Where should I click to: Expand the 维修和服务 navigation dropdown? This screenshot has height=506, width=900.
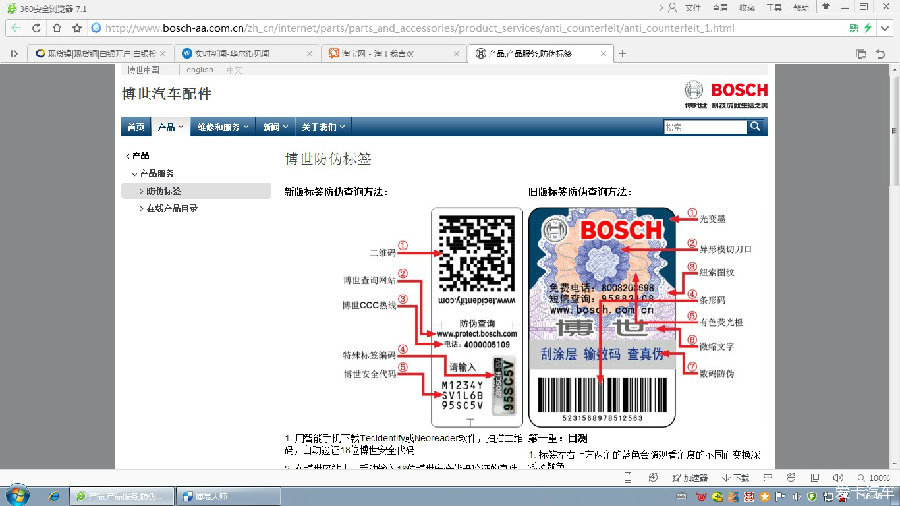point(223,127)
